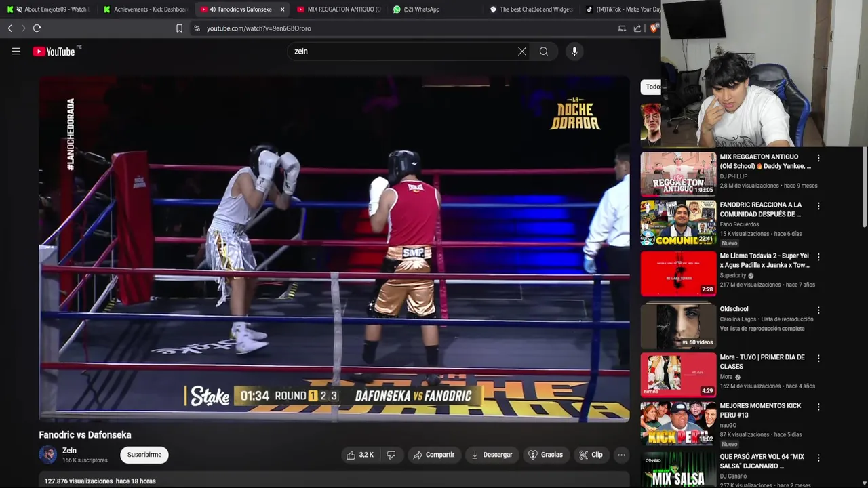Dislike the video with the thumbs-down icon
The height and width of the screenshot is (488, 868).
click(x=391, y=455)
